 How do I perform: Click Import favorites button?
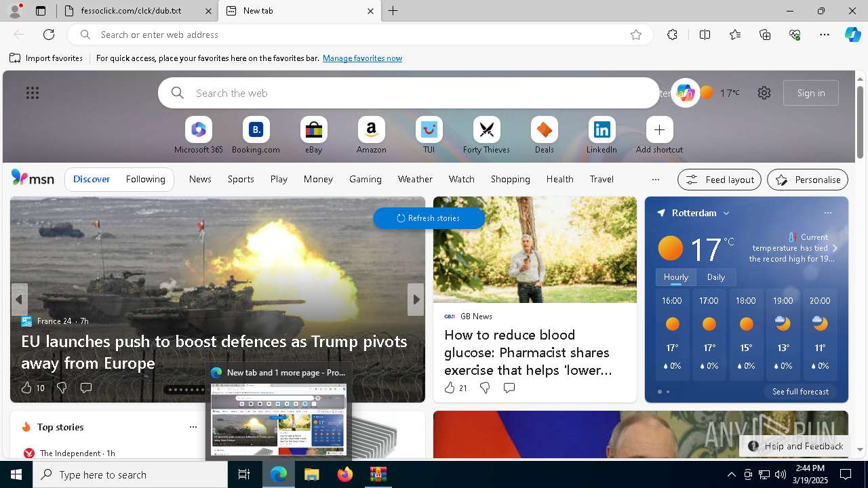pos(46,58)
